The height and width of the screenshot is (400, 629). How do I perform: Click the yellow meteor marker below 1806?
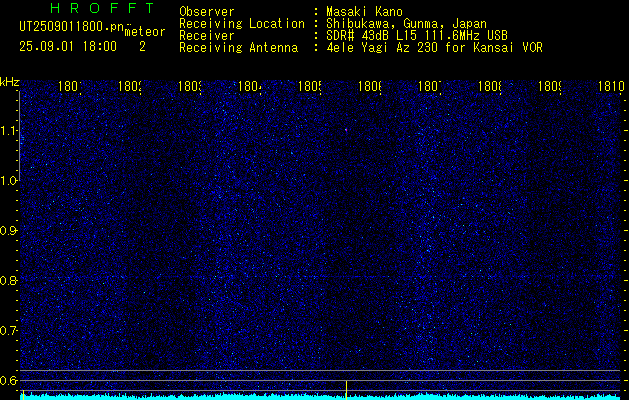coord(346,390)
